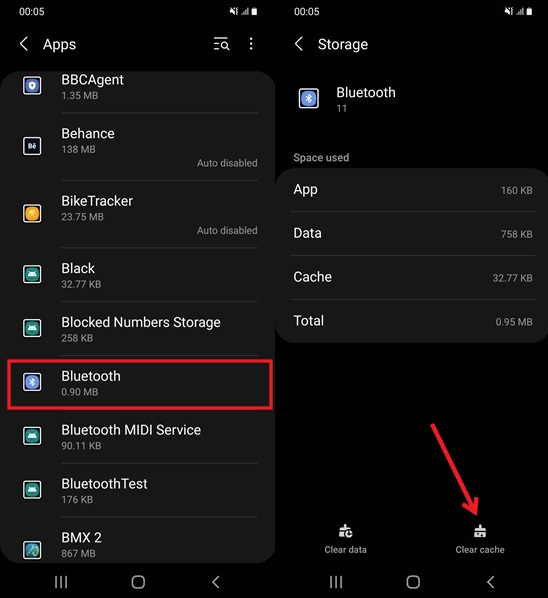Viewport: 548px width, 598px height.
Task: Open Blocked Numbers Storage entry
Action: 137,329
